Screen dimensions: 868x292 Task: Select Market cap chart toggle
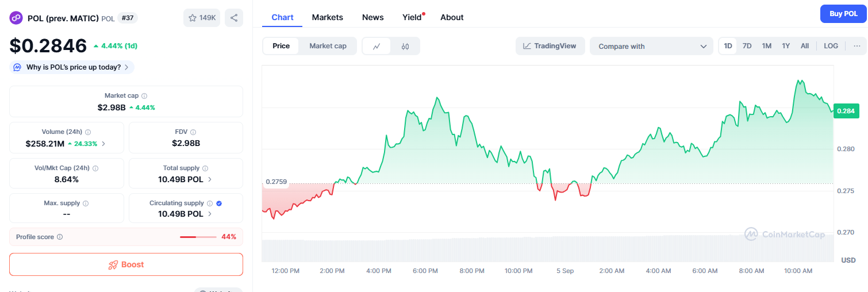[x=328, y=46]
